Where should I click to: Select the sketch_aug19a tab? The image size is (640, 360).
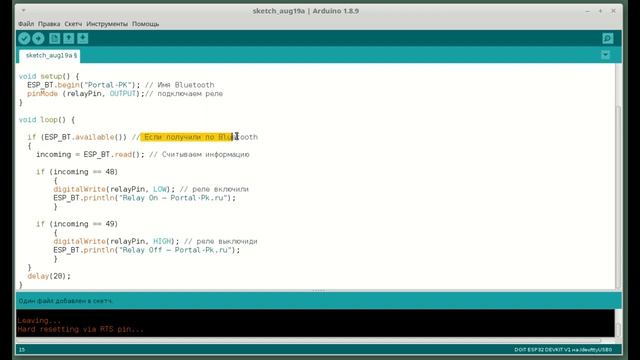[49, 56]
